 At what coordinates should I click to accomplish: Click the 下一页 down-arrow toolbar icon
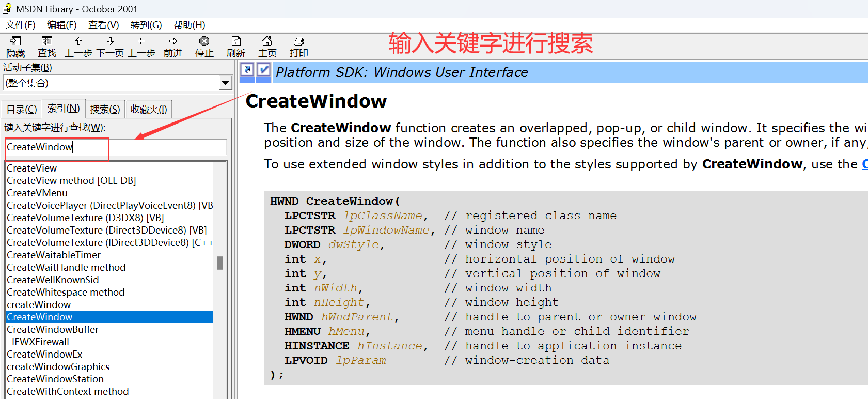[x=110, y=41]
